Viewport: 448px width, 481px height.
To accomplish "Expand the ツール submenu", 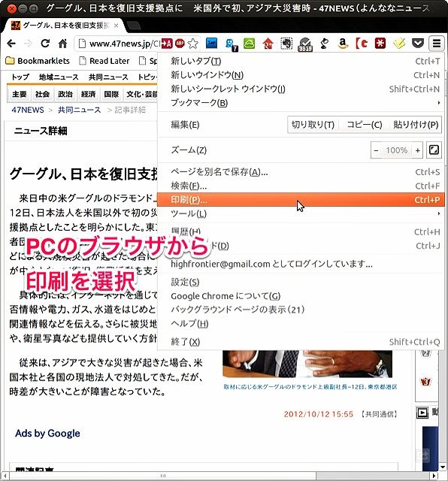I will tap(301, 213).
